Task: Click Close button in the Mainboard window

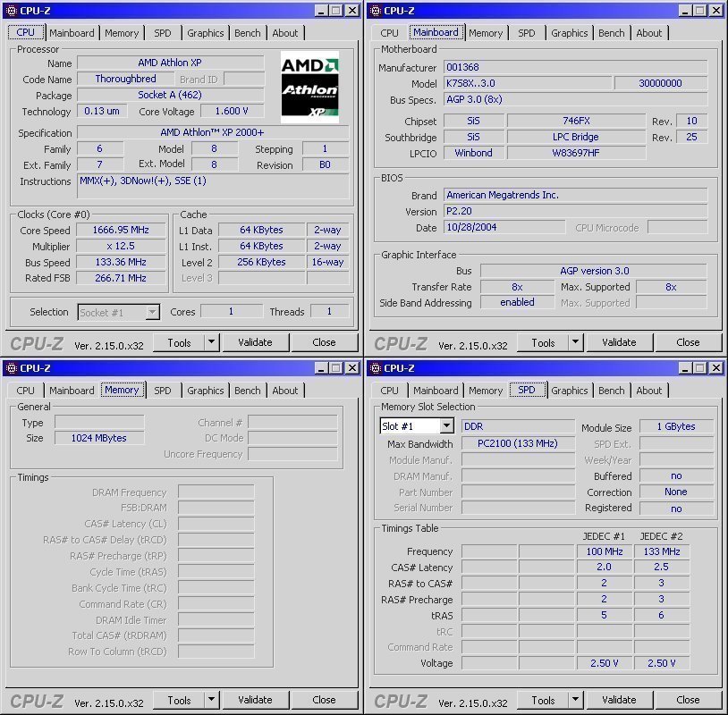Action: pos(688,342)
